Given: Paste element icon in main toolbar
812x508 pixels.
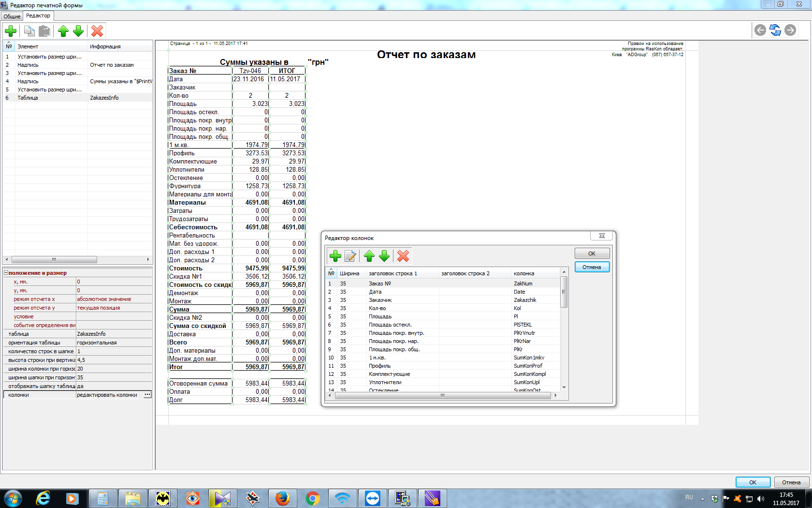Looking at the screenshot, I should click(x=44, y=31).
